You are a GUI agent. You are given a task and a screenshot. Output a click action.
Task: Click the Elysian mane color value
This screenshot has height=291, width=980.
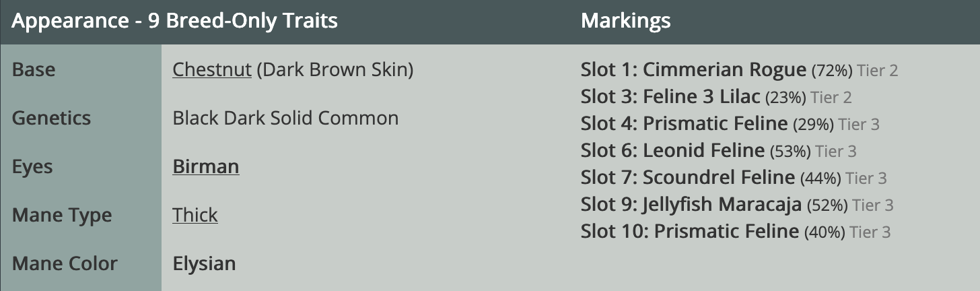point(204,263)
